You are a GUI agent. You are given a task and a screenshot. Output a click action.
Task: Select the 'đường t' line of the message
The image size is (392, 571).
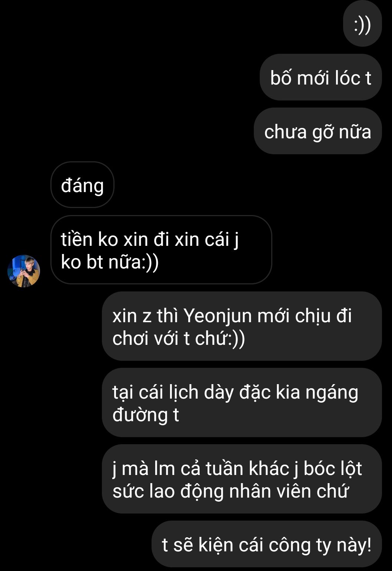pos(146,415)
